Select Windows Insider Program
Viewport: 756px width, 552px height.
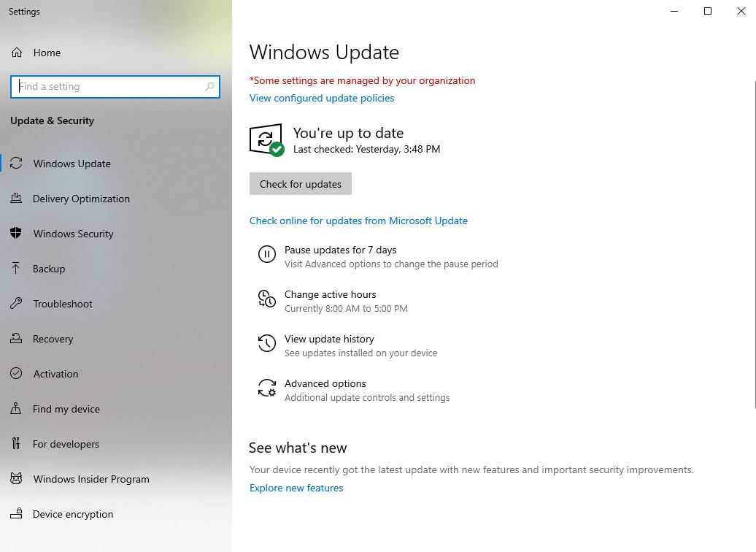(90, 479)
